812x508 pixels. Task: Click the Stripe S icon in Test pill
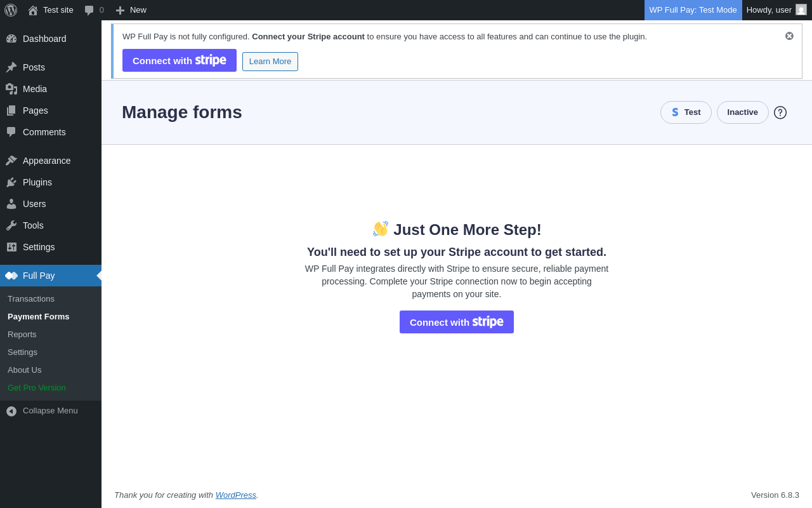(x=675, y=112)
